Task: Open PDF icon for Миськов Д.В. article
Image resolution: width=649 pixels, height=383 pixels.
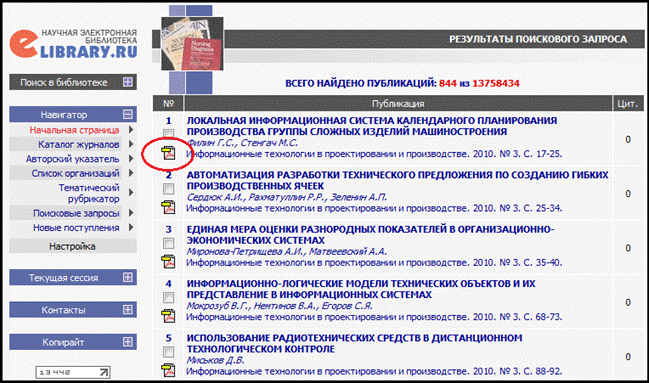Action: coord(168,370)
